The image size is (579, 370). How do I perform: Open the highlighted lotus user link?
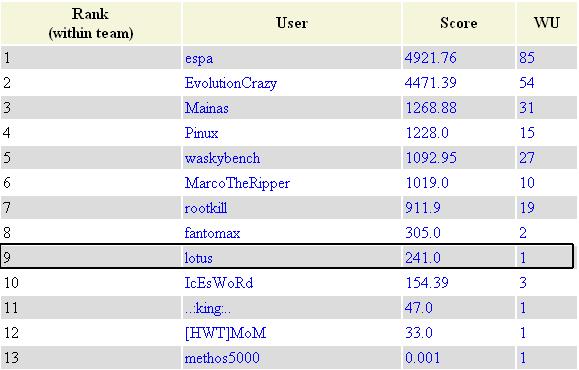pos(198,258)
